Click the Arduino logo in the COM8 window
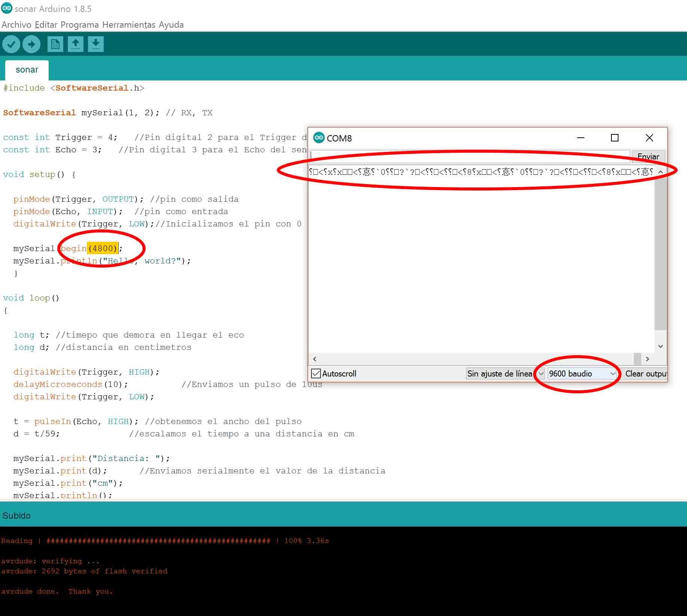The width and height of the screenshot is (687, 616). click(319, 138)
